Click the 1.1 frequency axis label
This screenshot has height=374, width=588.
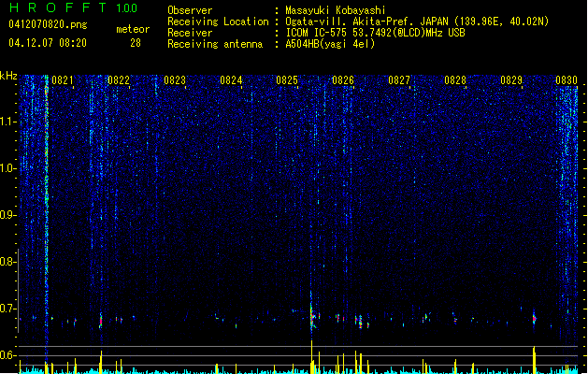pyautogui.click(x=8, y=122)
